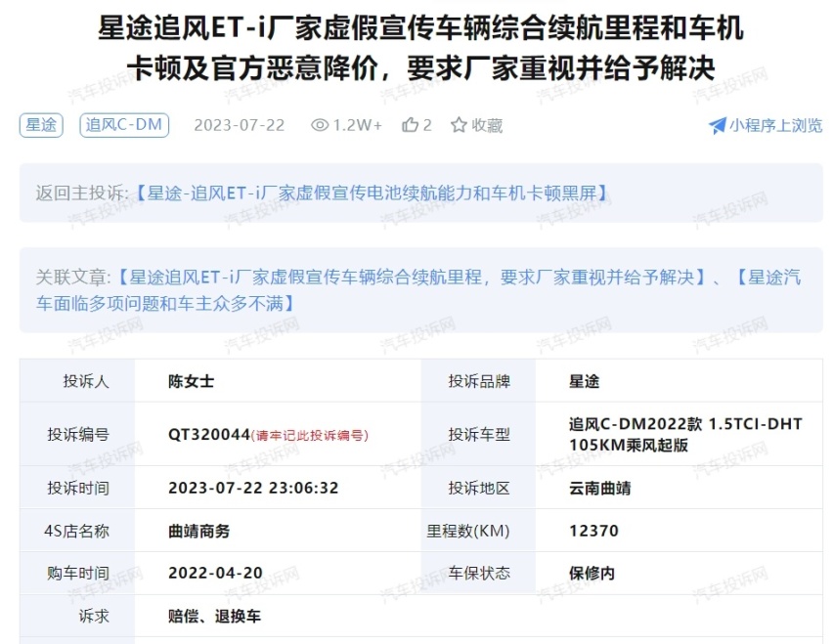Click complaint number QT320044
This screenshot has height=644, width=833.
pyautogui.click(x=209, y=435)
